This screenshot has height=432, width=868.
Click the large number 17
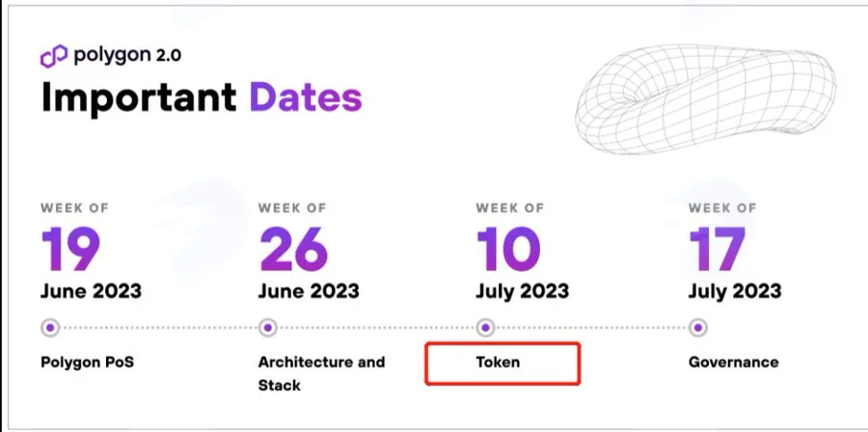point(718,249)
